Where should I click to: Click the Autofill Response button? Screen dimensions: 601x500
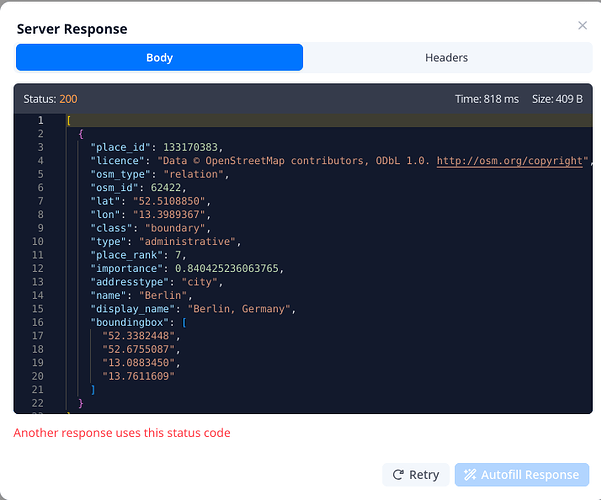522,475
